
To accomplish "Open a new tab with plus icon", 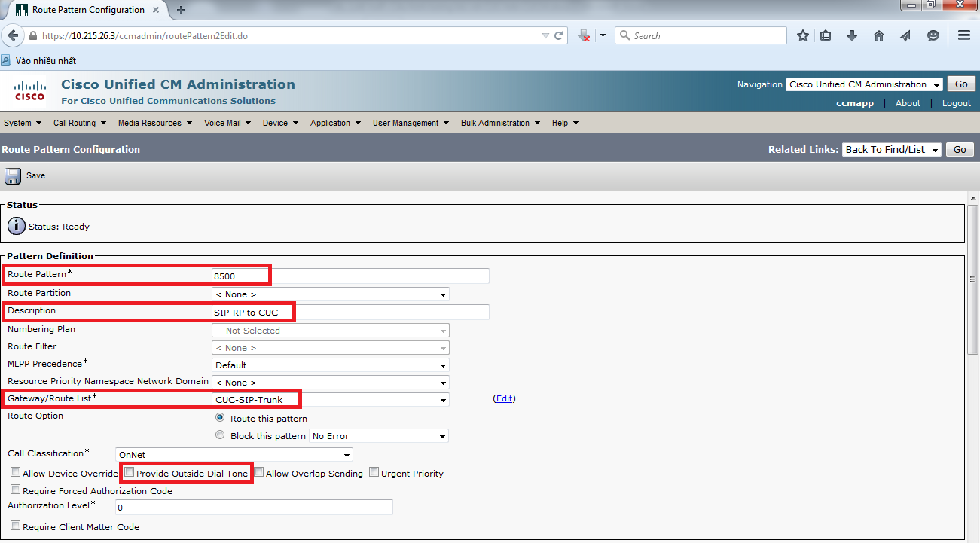I will [181, 10].
